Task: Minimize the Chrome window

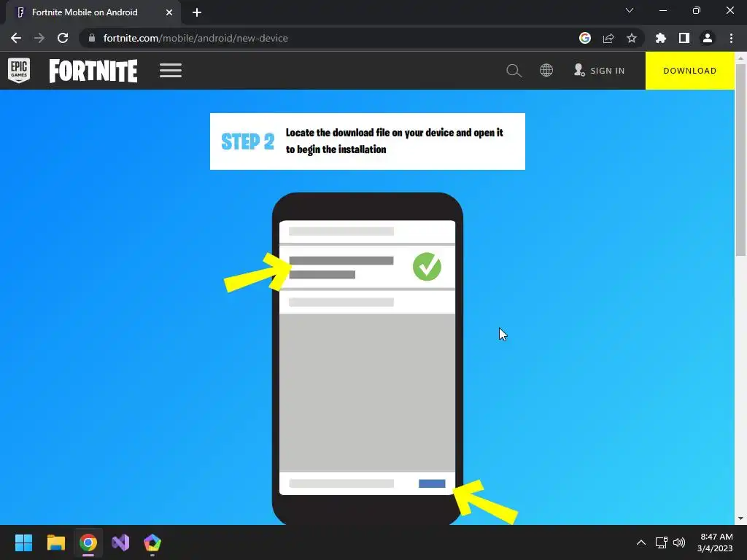Action: (663, 10)
